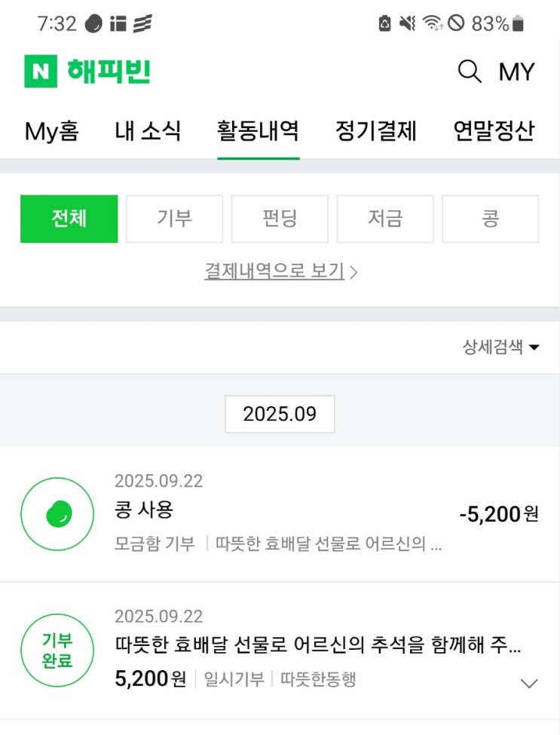Image resolution: width=560 pixels, height=735 pixels.
Task: Tap the 기부완료 donation badge icon
Action: [58, 652]
